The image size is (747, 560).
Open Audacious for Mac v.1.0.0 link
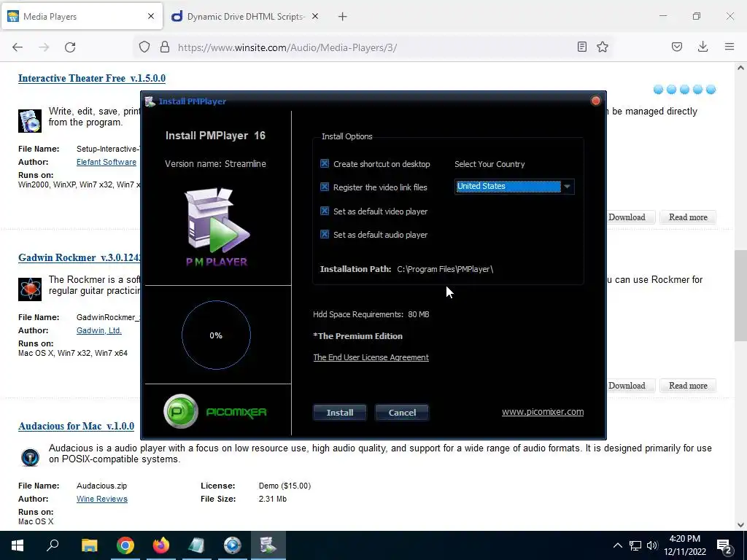pyautogui.click(x=76, y=426)
